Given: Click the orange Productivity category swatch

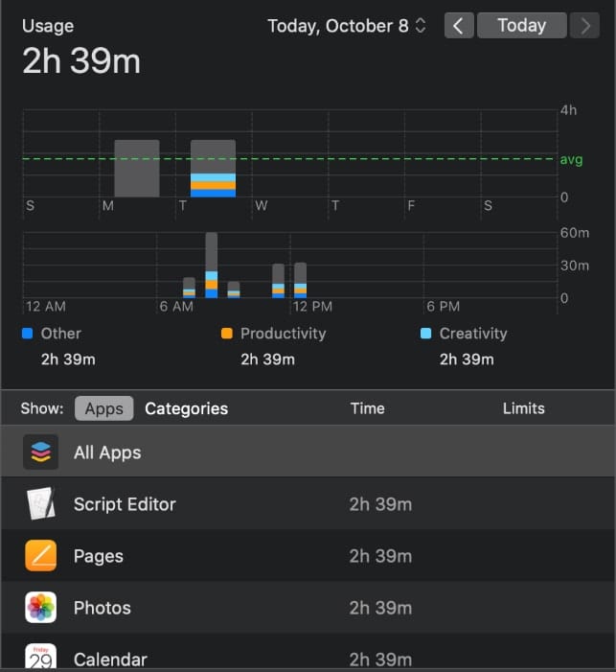Looking at the screenshot, I should (x=226, y=334).
